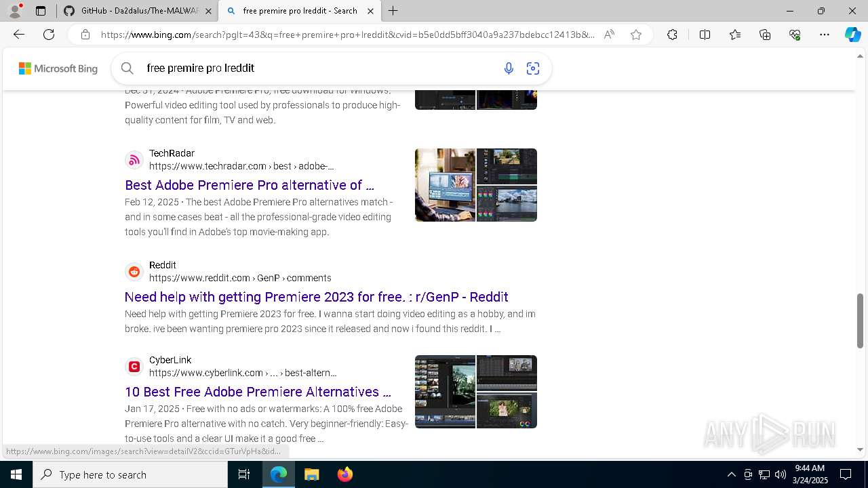The image size is (868, 488).
Task: Click scrollbar down arrow
Action: [861, 449]
